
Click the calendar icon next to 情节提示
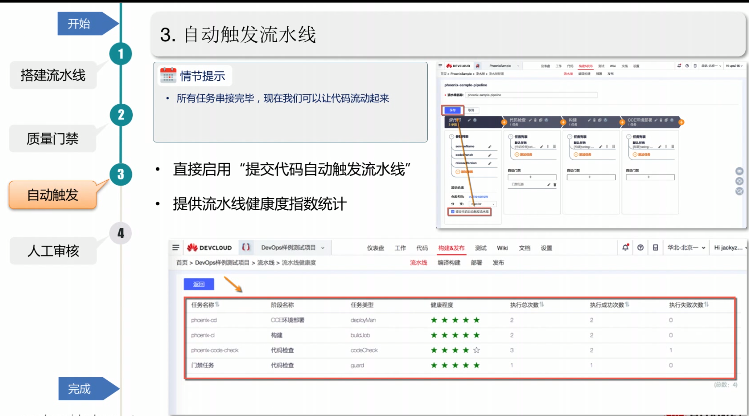click(168, 75)
